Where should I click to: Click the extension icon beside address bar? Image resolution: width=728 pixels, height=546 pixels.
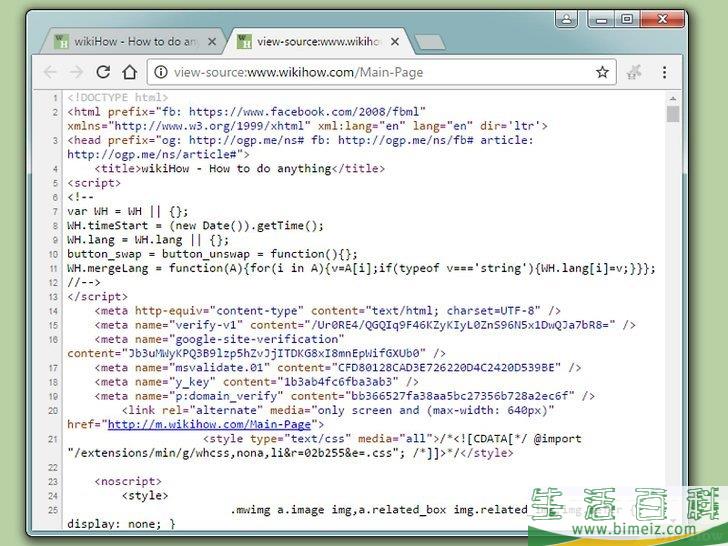tap(634, 72)
